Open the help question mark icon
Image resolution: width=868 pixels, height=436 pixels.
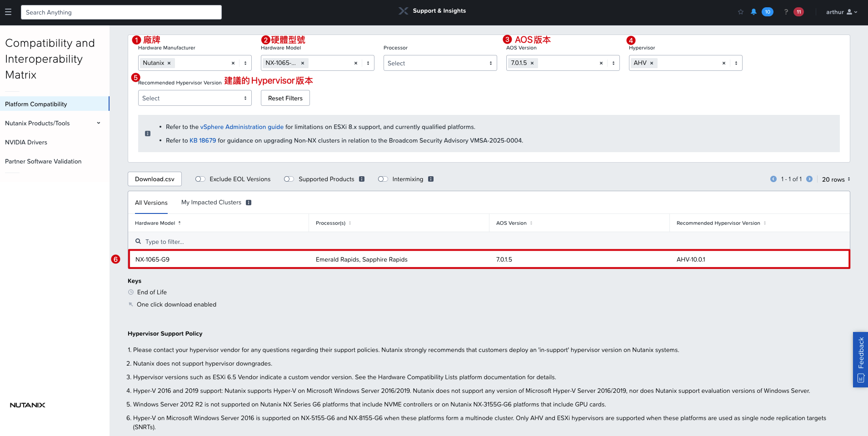(786, 12)
